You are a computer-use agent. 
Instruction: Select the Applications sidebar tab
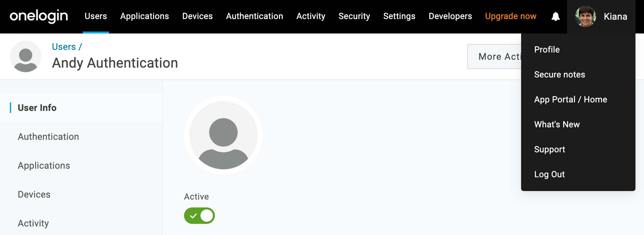tap(81, 165)
